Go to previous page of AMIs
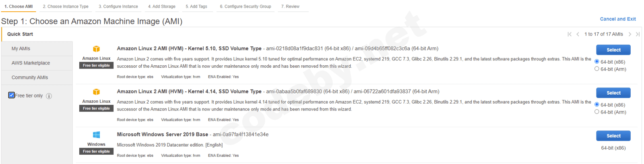This screenshot has height=164, width=644. [x=578, y=34]
